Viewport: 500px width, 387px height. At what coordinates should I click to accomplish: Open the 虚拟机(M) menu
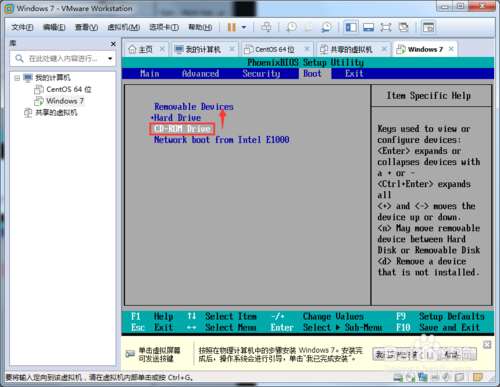[x=123, y=27]
